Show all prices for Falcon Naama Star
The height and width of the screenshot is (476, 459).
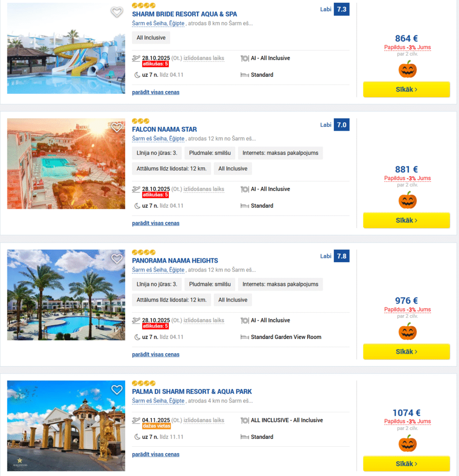(155, 223)
